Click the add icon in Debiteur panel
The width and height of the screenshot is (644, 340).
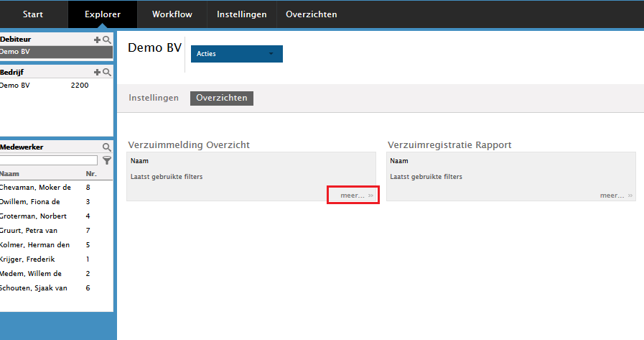click(x=98, y=40)
